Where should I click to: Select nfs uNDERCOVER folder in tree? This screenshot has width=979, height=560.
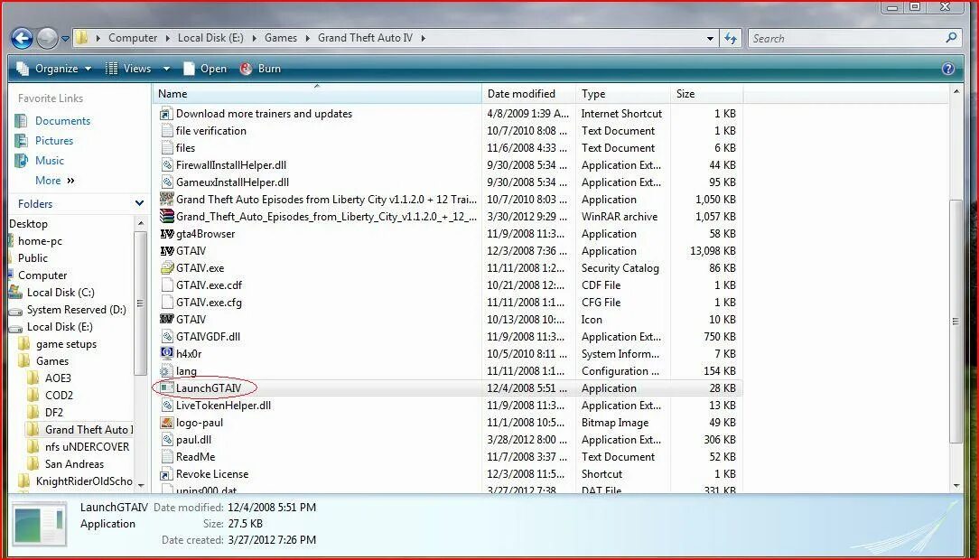(87, 447)
